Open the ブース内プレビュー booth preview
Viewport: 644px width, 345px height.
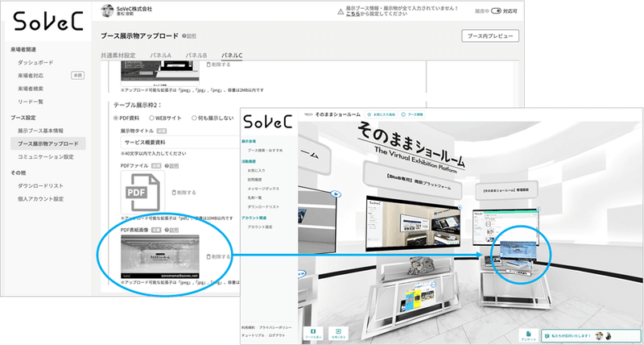tap(490, 35)
